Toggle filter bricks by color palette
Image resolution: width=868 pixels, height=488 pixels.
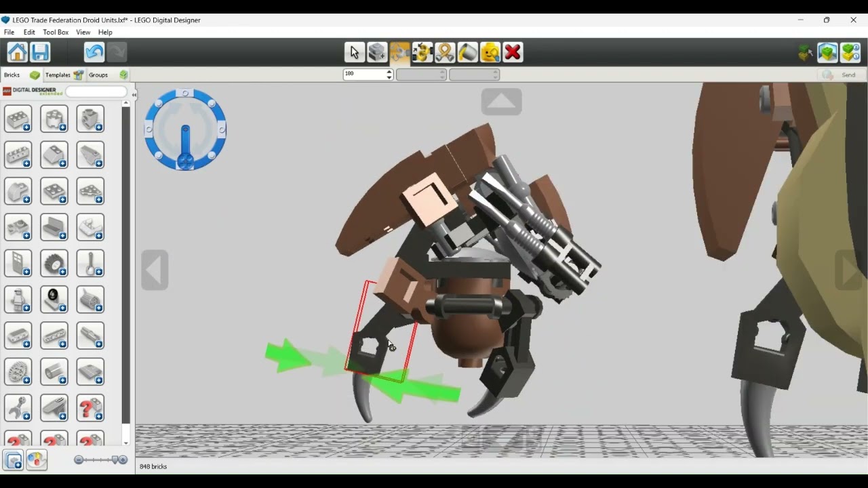pyautogui.click(x=37, y=460)
